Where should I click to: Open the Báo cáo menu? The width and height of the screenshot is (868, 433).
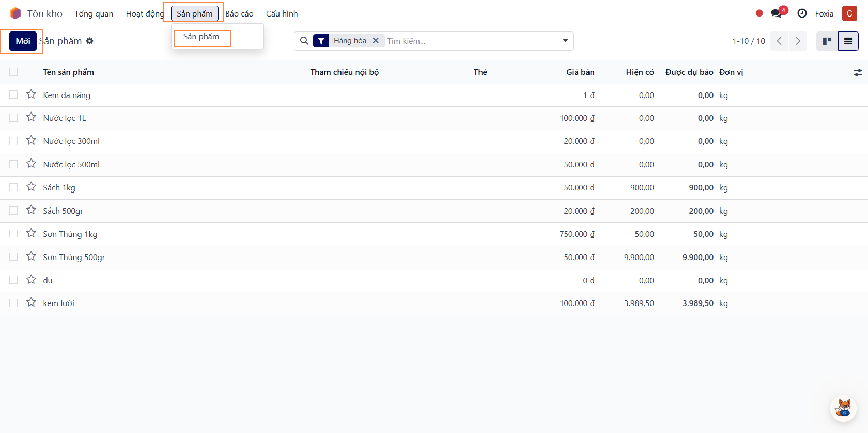(239, 13)
